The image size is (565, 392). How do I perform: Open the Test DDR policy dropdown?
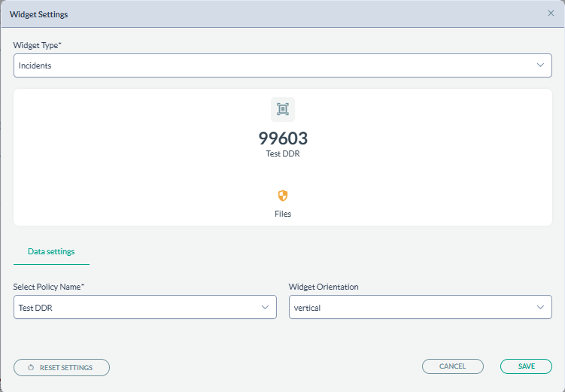[135, 307]
